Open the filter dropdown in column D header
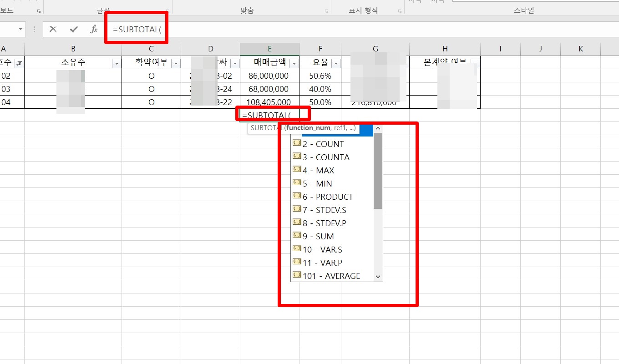Screen dimensions: 619x364 click(235, 63)
